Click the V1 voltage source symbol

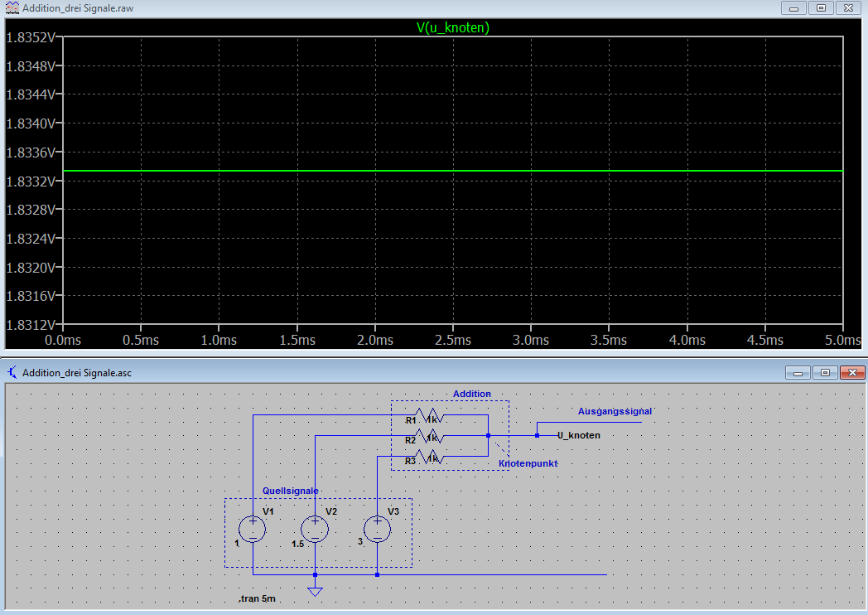pos(253,528)
